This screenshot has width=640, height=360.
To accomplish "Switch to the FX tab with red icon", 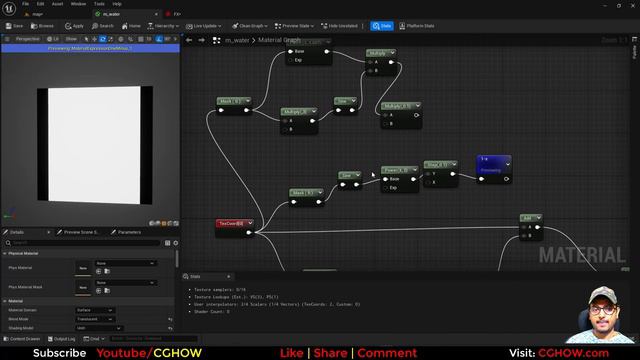I will [174, 14].
